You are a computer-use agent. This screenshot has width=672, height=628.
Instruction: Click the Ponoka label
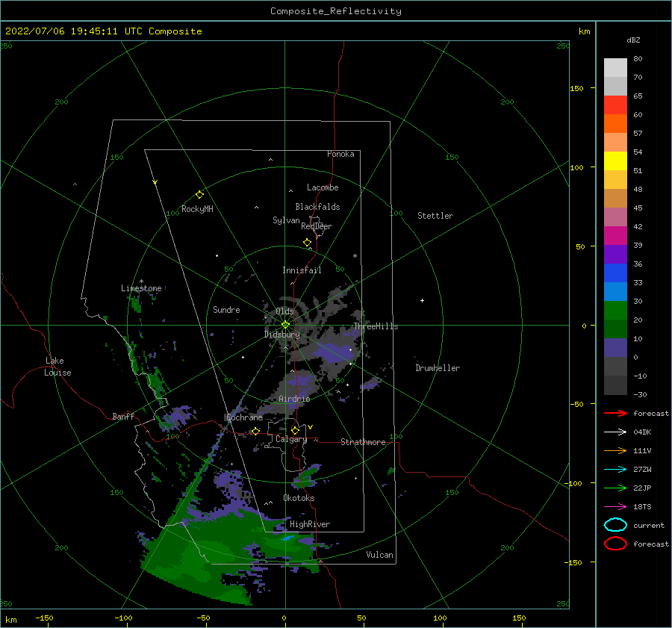340,154
